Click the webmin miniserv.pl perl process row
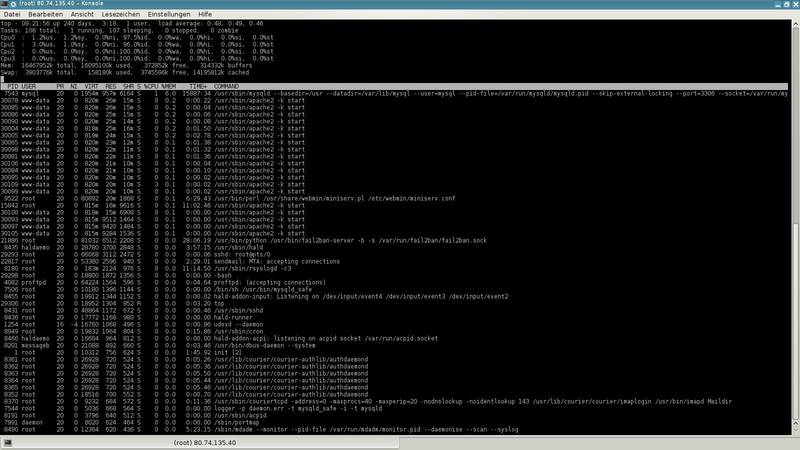The width and height of the screenshot is (800, 450). pyautogui.click(x=228, y=198)
